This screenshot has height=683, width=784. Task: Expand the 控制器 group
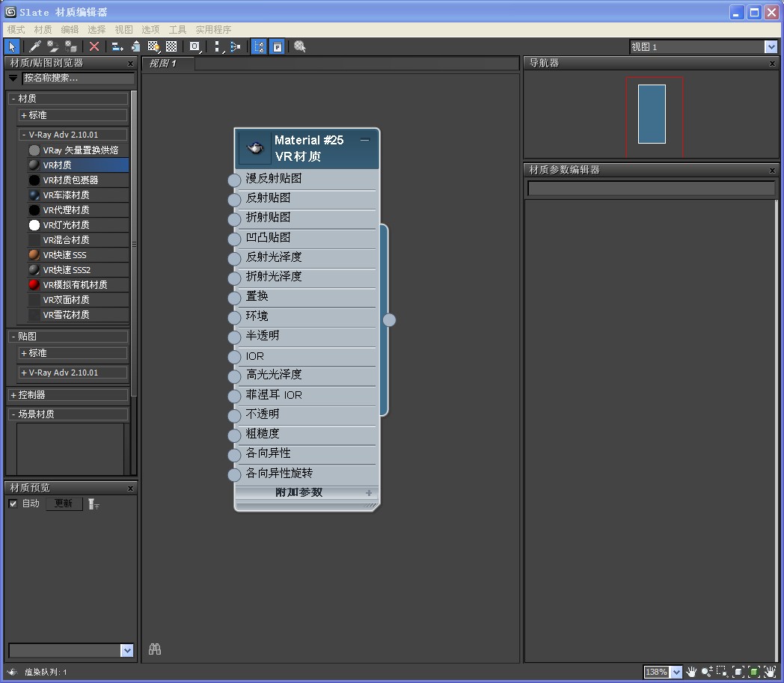coord(13,395)
